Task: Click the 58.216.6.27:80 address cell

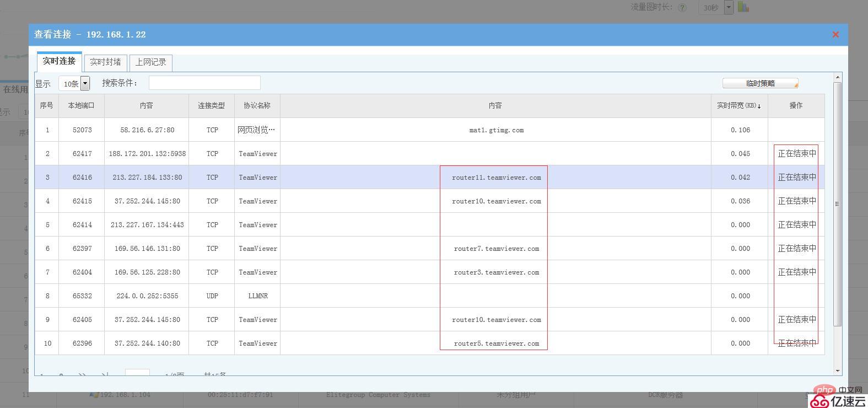Action: coord(147,130)
